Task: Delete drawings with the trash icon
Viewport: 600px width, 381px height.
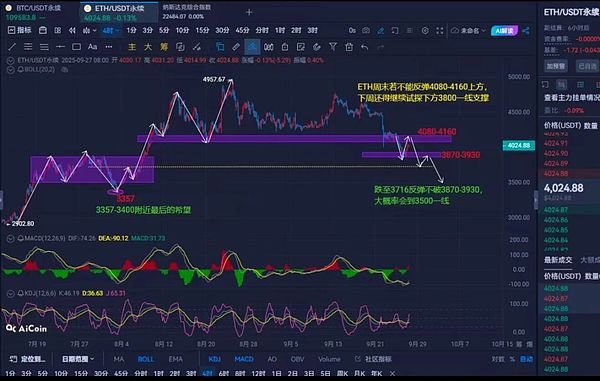Action: pos(349,47)
